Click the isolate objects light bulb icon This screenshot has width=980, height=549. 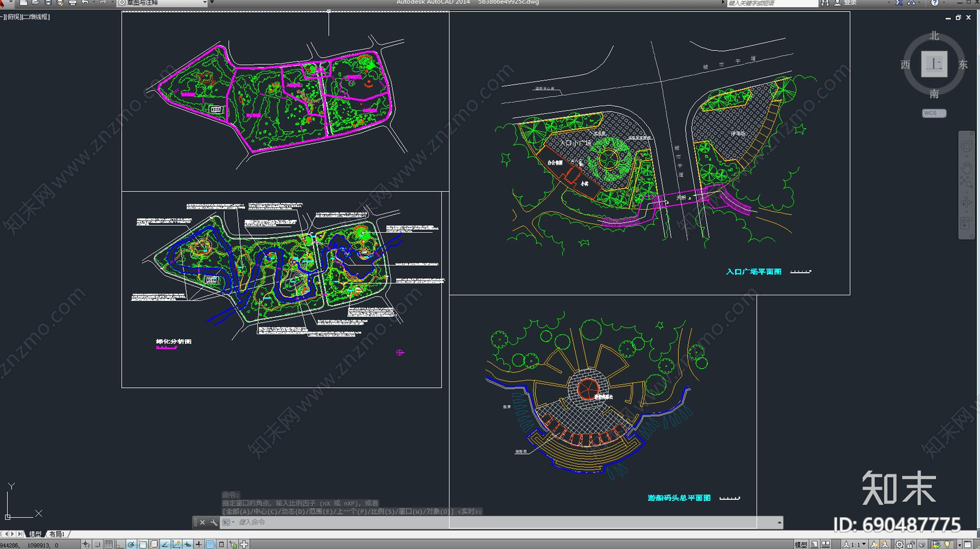[x=948, y=544]
